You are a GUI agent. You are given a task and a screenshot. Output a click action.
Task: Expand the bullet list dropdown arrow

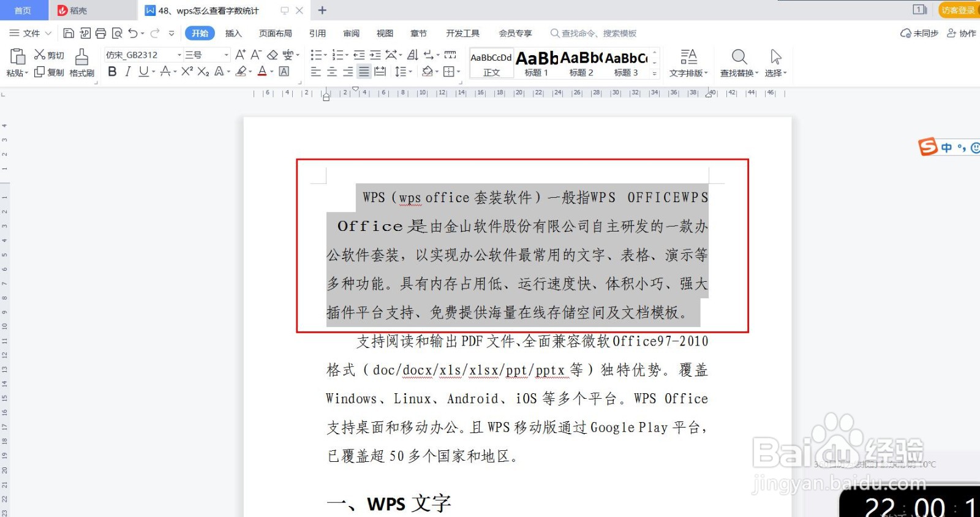pyautogui.click(x=325, y=55)
